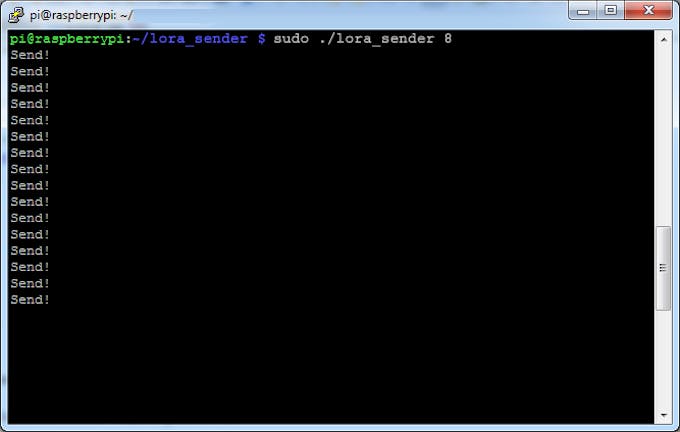Open the PuTTY system menu icon
The height and width of the screenshot is (432, 680).
16,15
